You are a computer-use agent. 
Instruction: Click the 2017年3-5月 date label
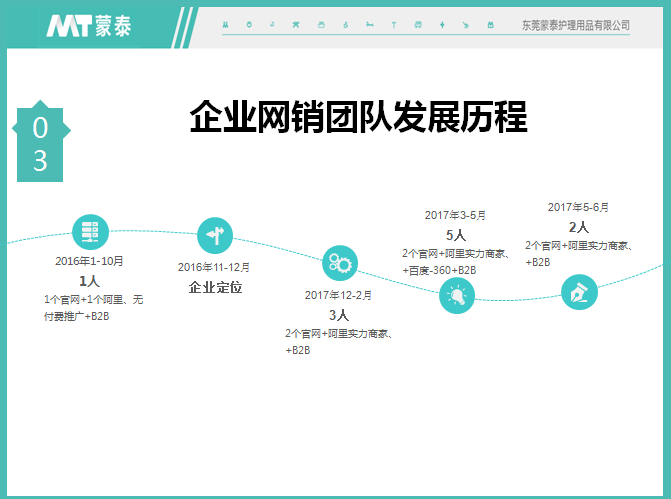point(455,215)
